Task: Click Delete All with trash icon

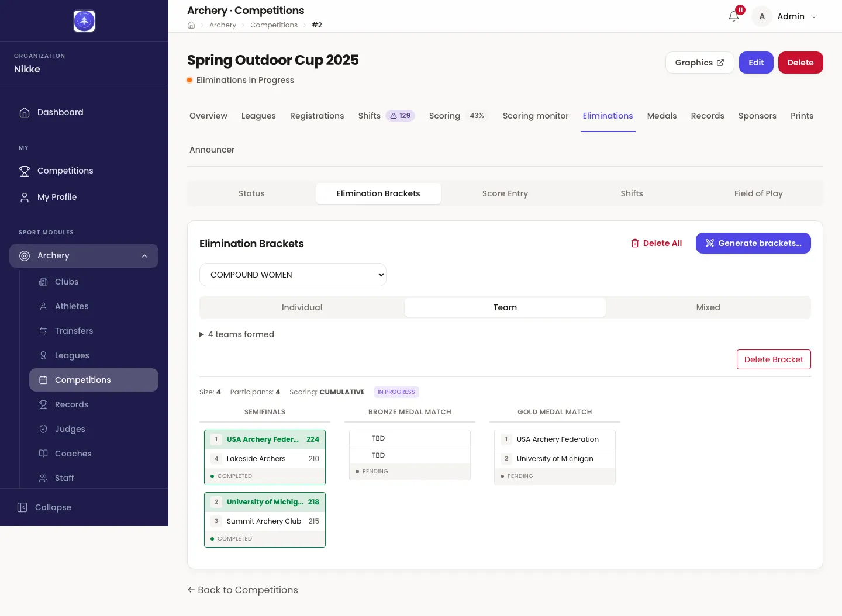Action: [656, 243]
